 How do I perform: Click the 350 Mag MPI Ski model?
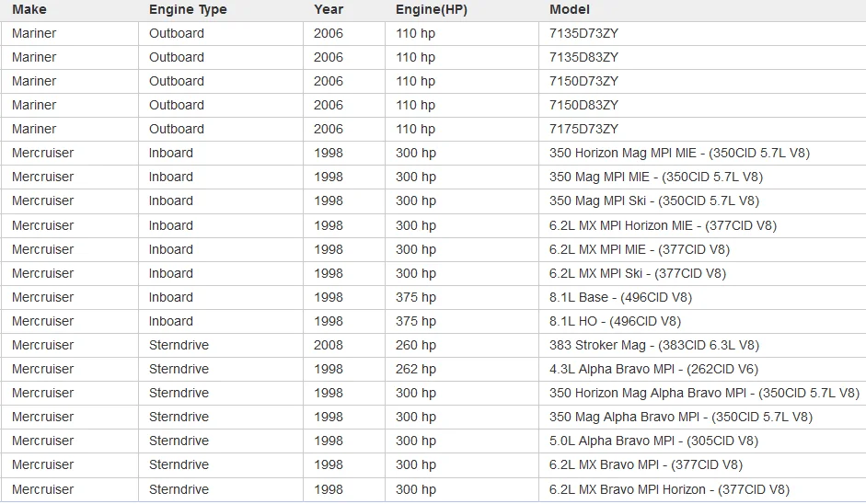(654, 200)
